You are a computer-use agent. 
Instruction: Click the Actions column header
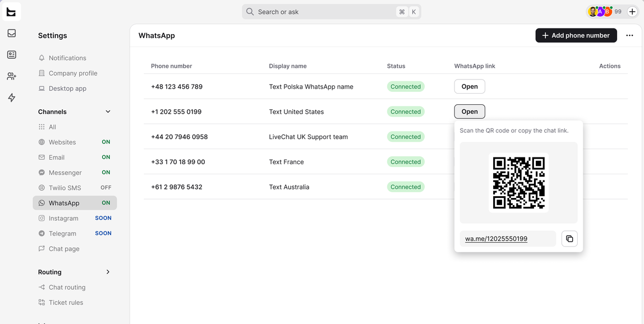coord(609,66)
